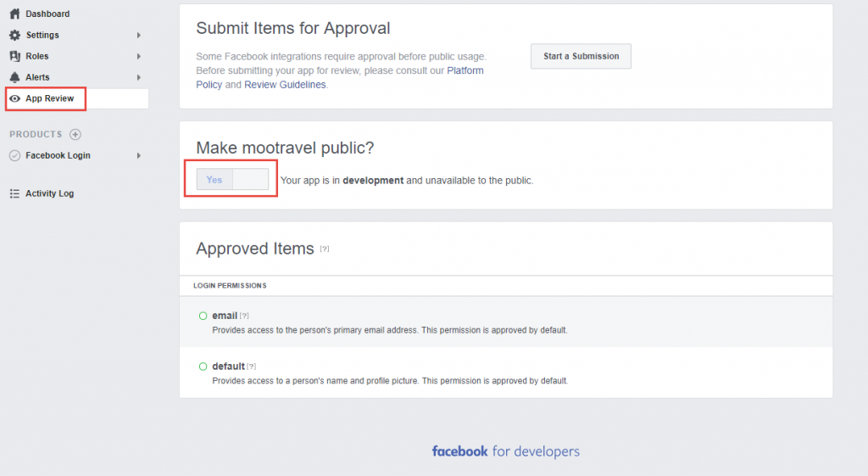Screen dimensions: 868x476
Task: Click default permission description text
Action: point(390,381)
